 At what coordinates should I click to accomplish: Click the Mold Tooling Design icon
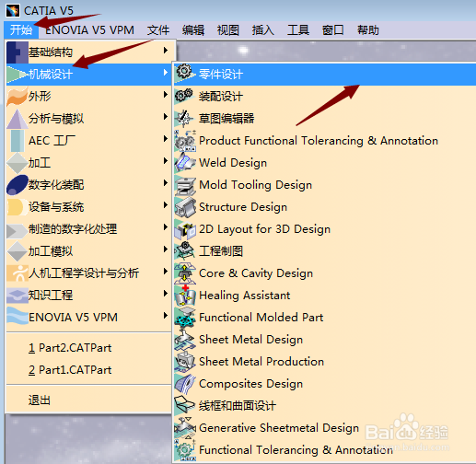point(185,186)
